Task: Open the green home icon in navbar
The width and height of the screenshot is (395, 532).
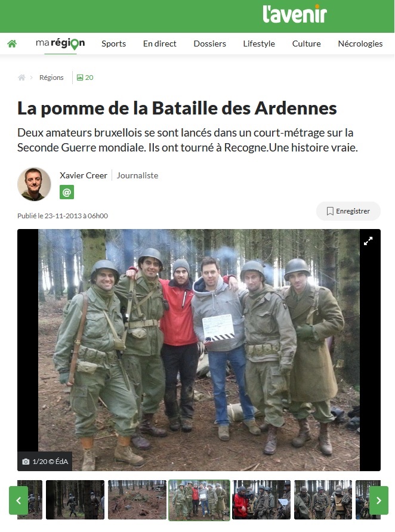Action: pos(12,44)
